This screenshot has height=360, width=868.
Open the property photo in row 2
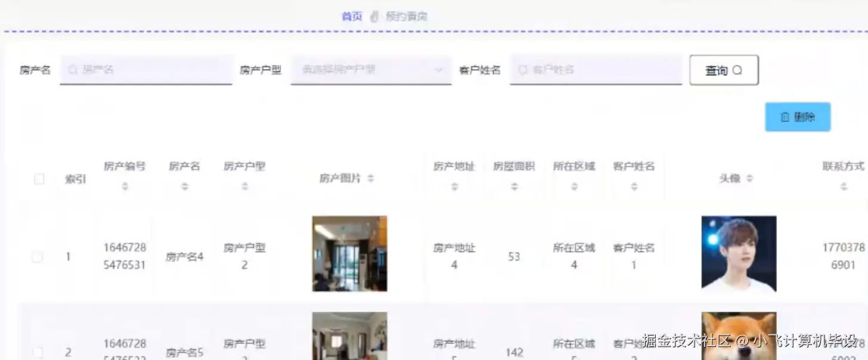[x=349, y=336]
